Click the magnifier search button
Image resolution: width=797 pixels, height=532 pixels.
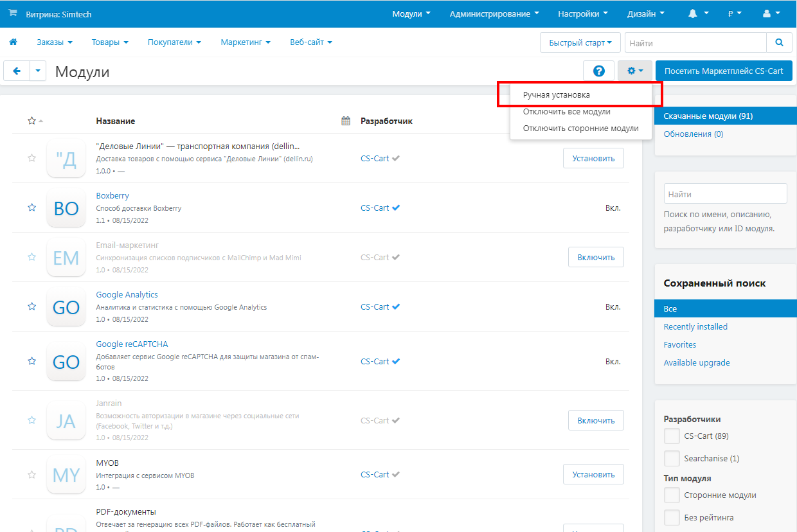[x=779, y=43]
